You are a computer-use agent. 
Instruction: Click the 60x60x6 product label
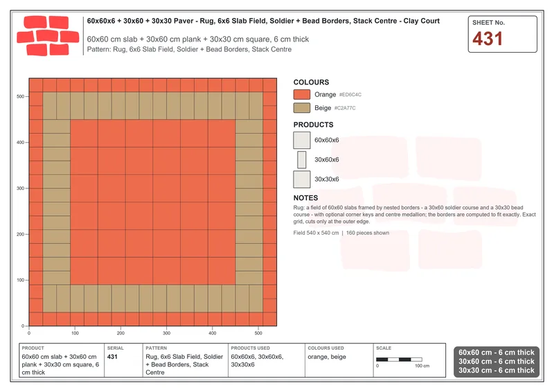(x=327, y=141)
